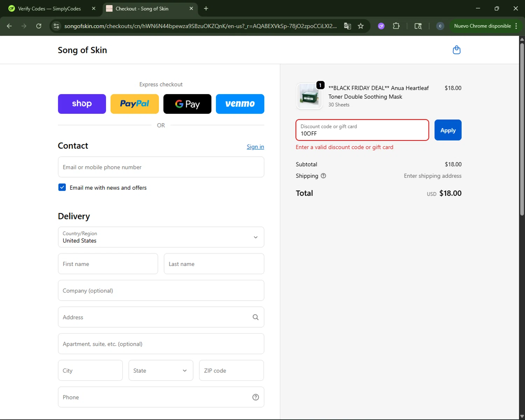Switch to Checkout Song of Skin tab

pyautogui.click(x=150, y=8)
